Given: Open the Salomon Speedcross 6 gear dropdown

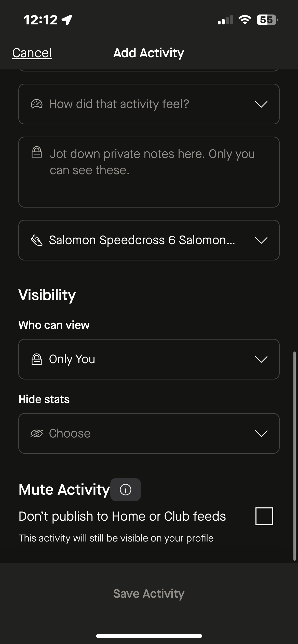Looking at the screenshot, I should coord(261,240).
